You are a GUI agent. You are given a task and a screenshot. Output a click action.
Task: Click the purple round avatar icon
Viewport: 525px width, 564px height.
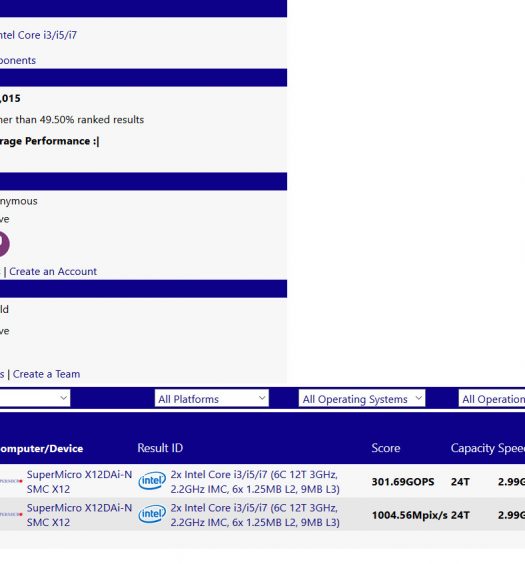click(4, 244)
